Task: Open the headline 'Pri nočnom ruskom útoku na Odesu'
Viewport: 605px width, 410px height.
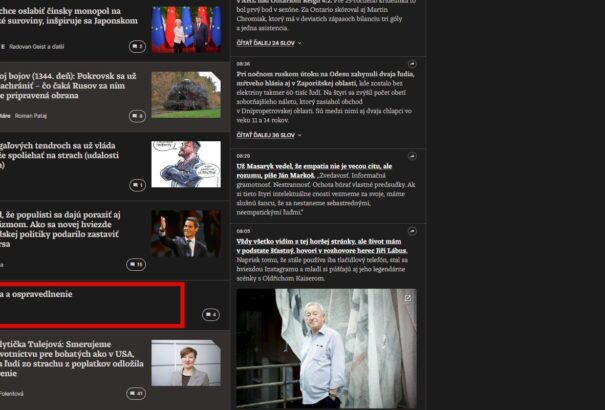Action: click(x=325, y=78)
